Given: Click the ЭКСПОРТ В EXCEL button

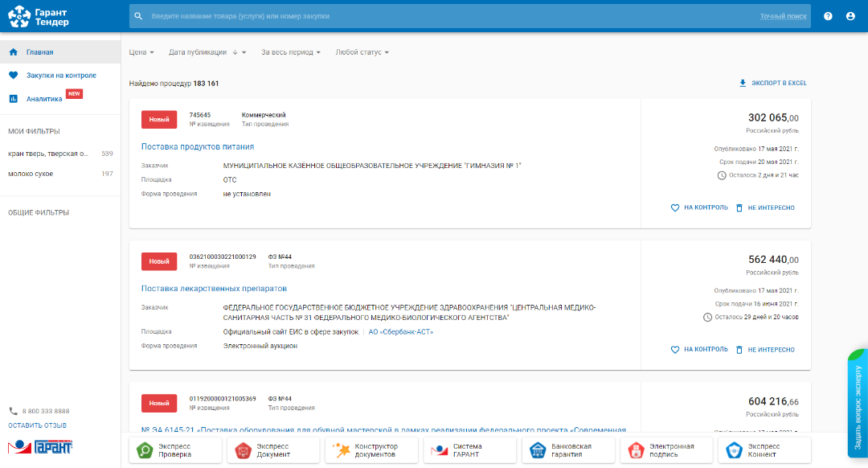Looking at the screenshot, I should [x=773, y=83].
